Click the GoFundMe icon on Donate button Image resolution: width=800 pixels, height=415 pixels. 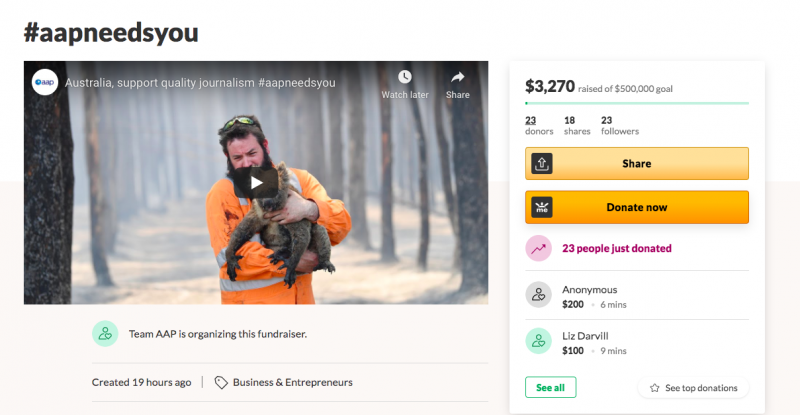point(540,207)
